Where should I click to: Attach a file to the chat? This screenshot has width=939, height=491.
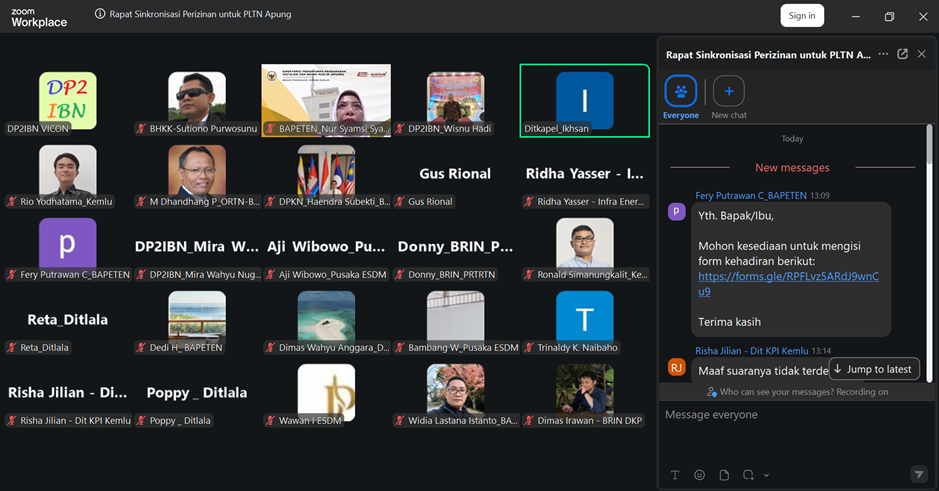pyautogui.click(x=724, y=475)
